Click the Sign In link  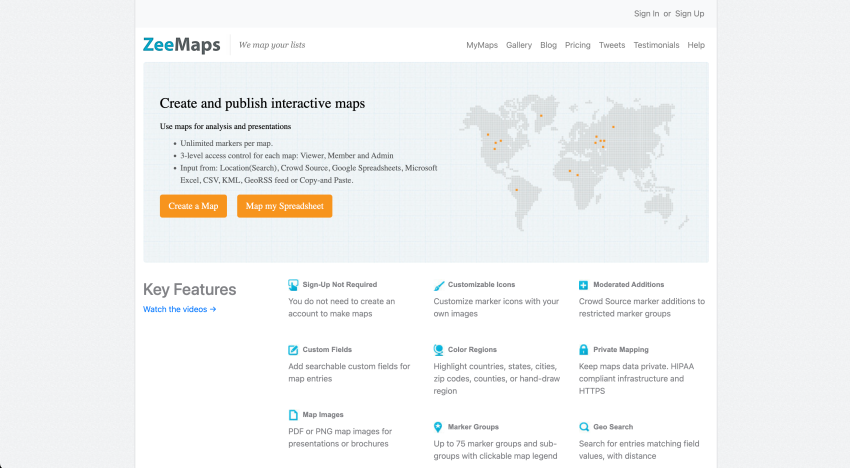[646, 14]
